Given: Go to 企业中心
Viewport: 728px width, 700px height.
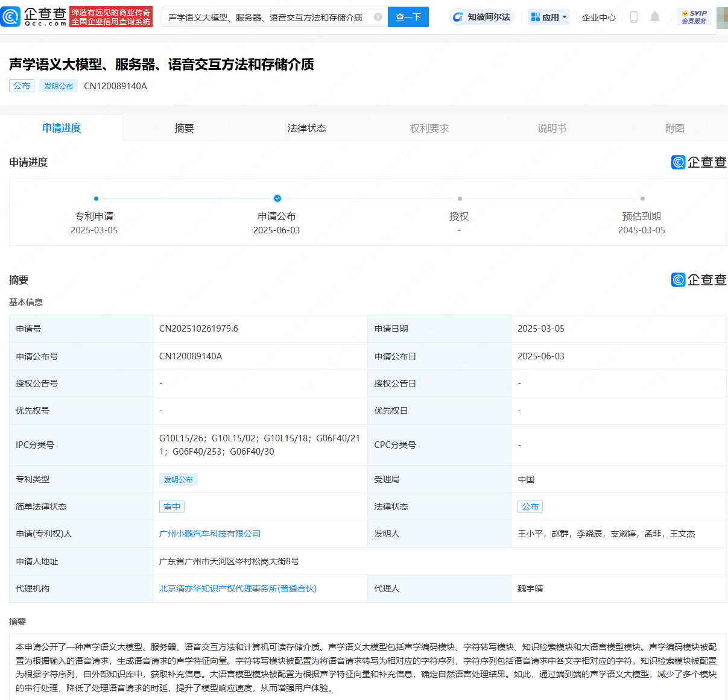Looking at the screenshot, I should 599,17.
